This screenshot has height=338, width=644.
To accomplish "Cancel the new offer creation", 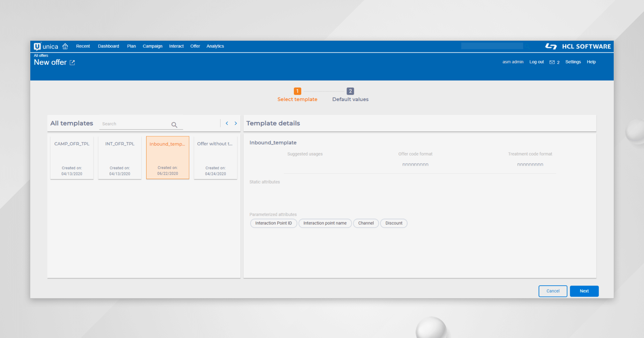I will 553,291.
